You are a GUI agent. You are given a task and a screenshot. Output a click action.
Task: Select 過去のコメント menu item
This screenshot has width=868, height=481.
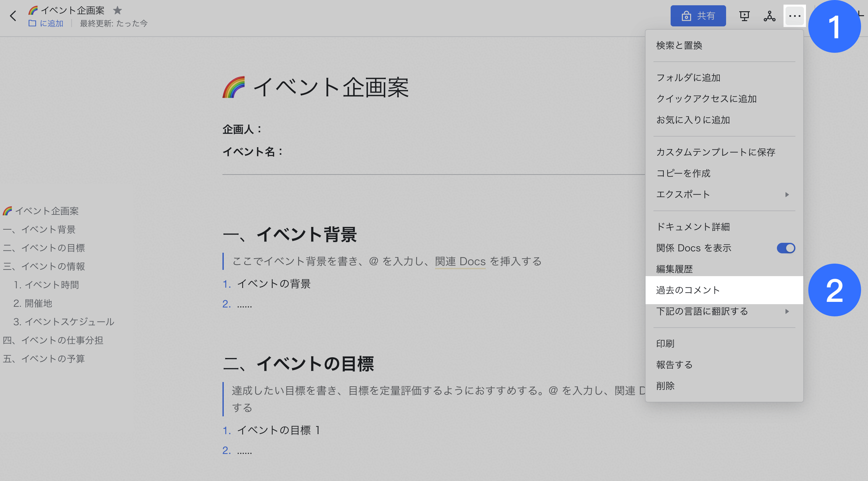pyautogui.click(x=688, y=290)
